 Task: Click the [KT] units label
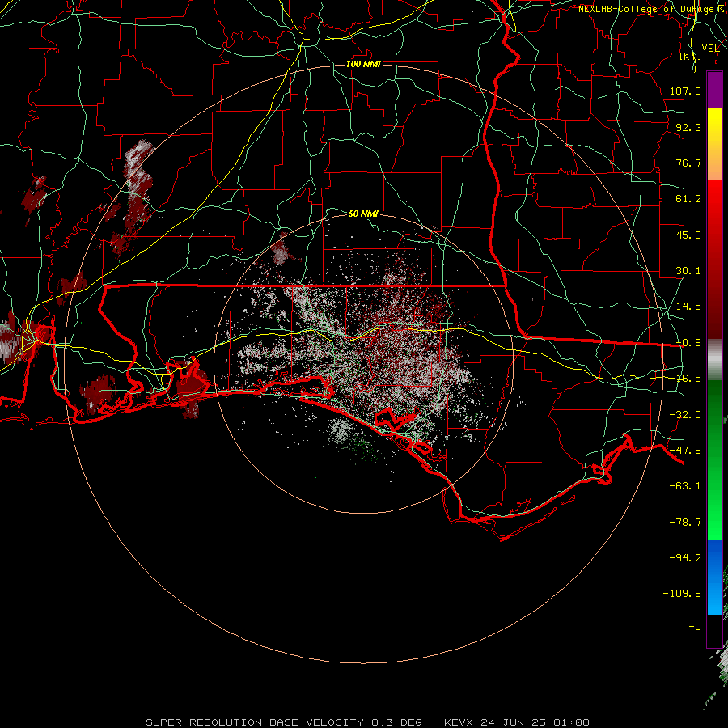691,57
